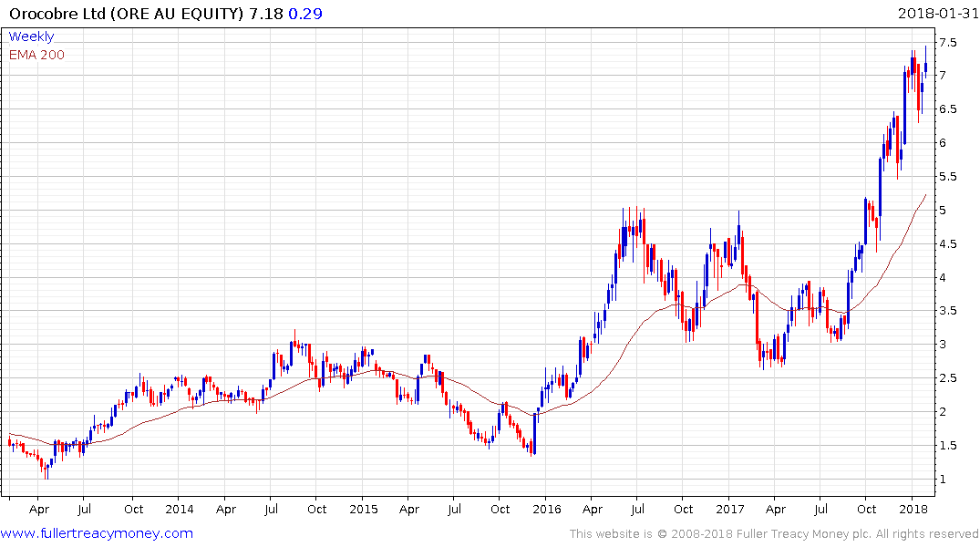The image size is (980, 547).
Task: Click the 5.5 price axis label
Action: (x=947, y=177)
